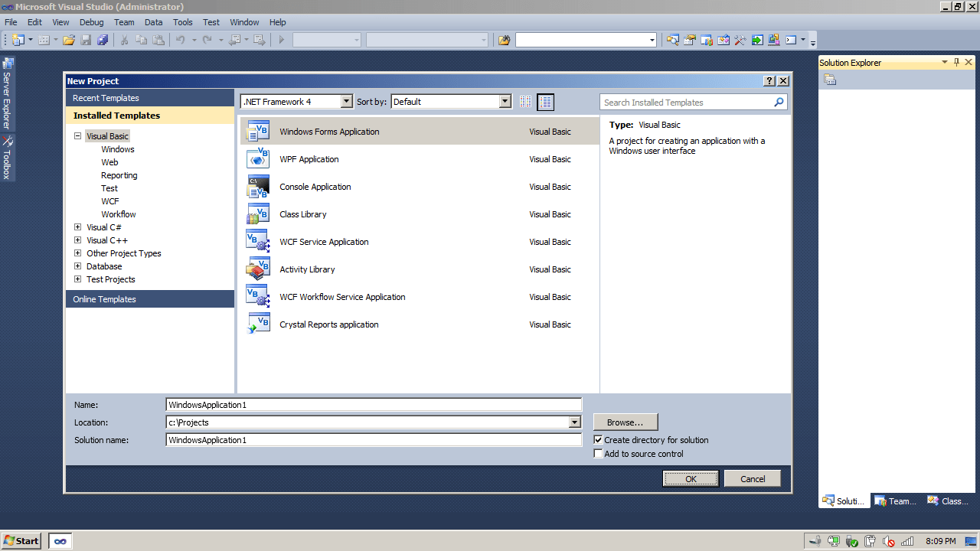The height and width of the screenshot is (551, 980).
Task: Open the Debug menu
Action: tap(91, 22)
